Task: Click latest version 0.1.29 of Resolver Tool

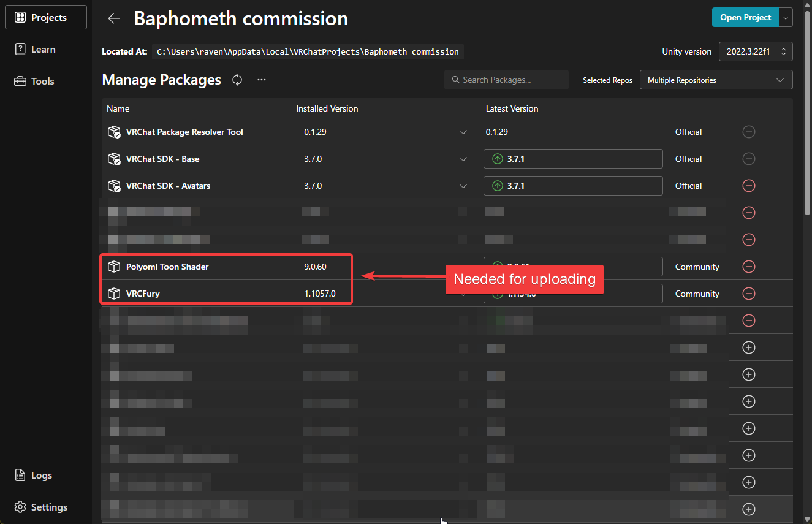Action: tap(497, 132)
